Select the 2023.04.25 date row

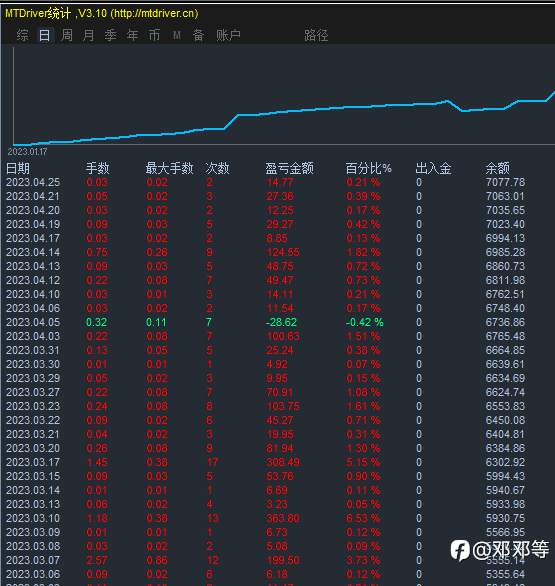coord(265,182)
